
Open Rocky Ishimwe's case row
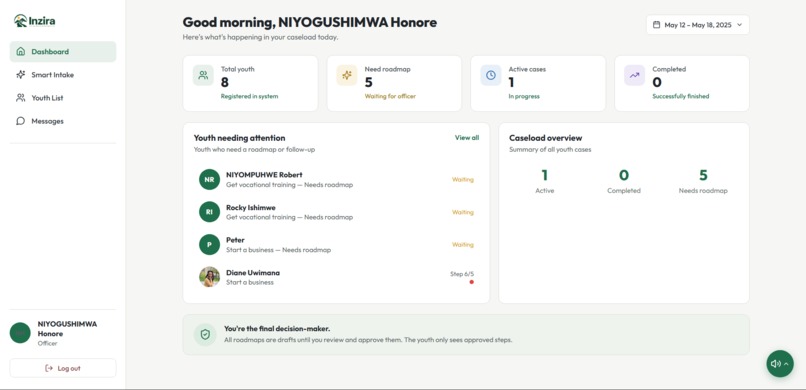(x=336, y=212)
